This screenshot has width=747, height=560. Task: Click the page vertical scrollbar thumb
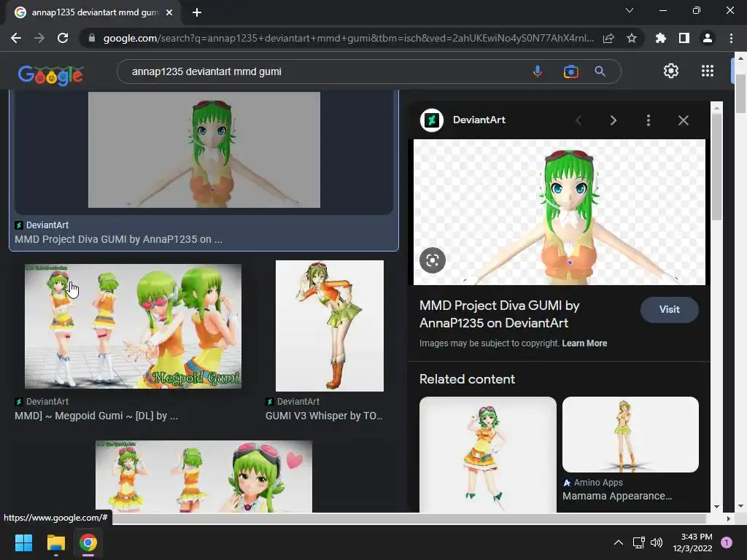(740, 93)
